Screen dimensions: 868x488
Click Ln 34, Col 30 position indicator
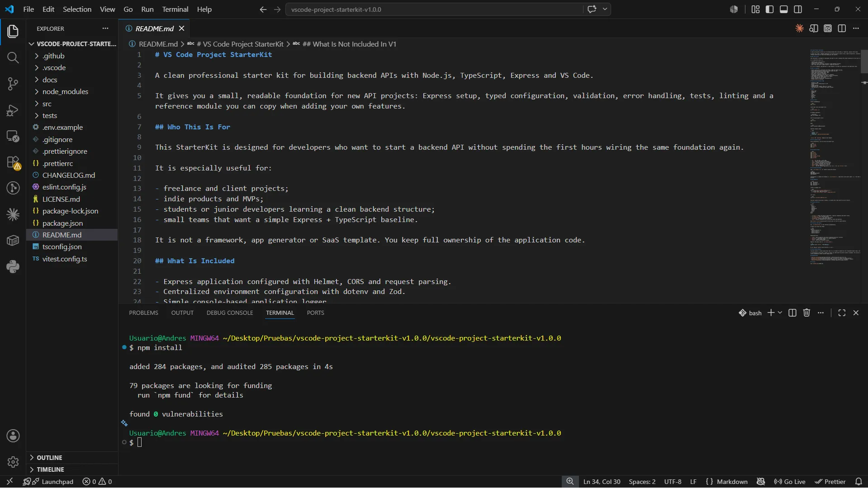coord(602,482)
